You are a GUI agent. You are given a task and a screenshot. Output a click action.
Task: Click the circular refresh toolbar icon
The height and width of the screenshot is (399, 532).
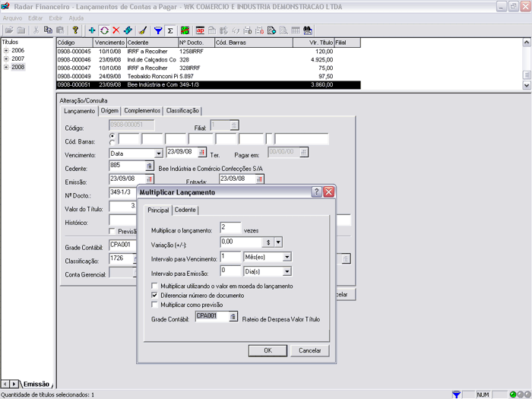(104, 30)
